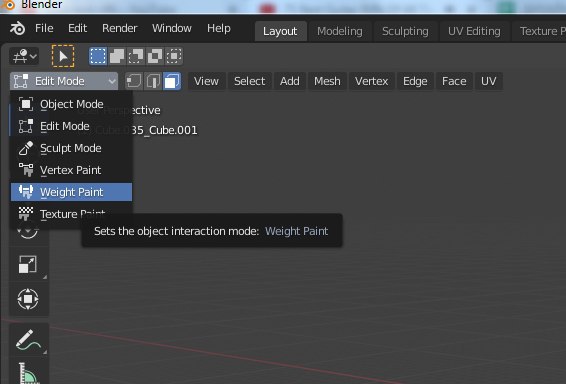Select the Annotate pencil tool

pos(28,340)
